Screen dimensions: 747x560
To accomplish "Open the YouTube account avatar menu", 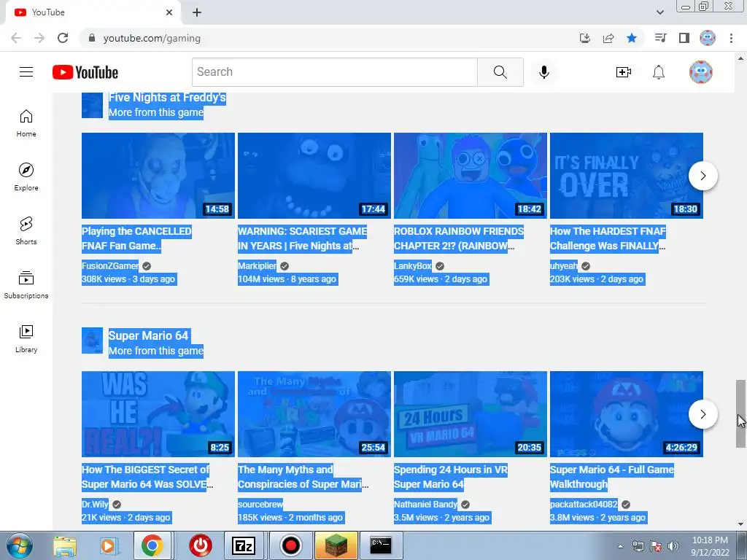I will (701, 72).
